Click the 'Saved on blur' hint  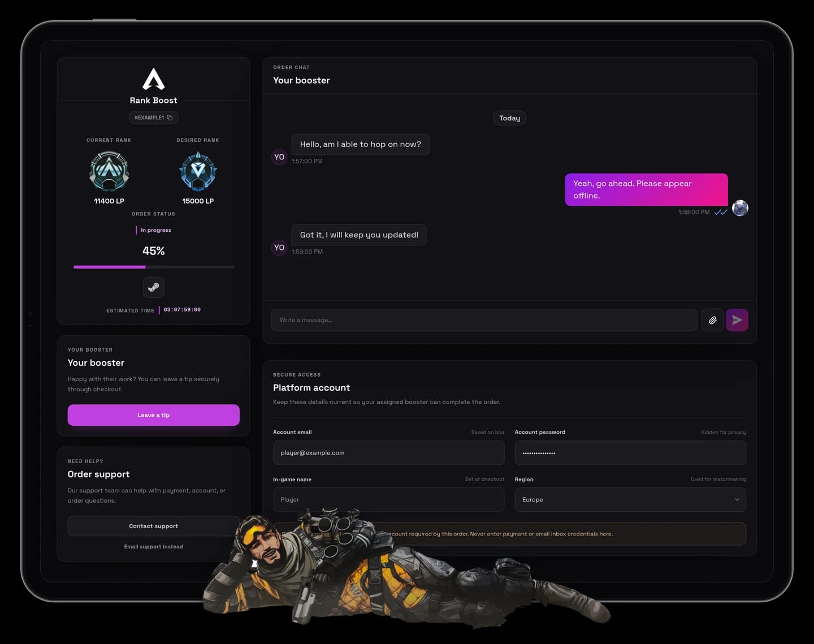coord(488,433)
